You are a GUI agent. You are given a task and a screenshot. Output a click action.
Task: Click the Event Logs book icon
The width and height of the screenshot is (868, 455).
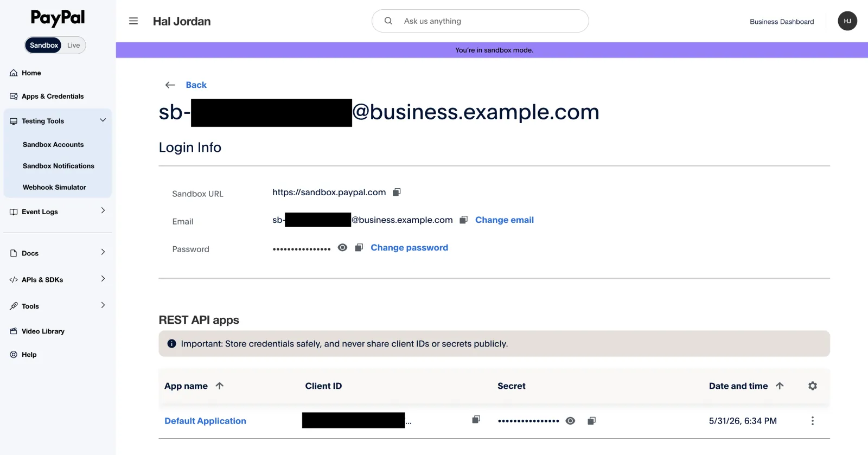coord(14,212)
